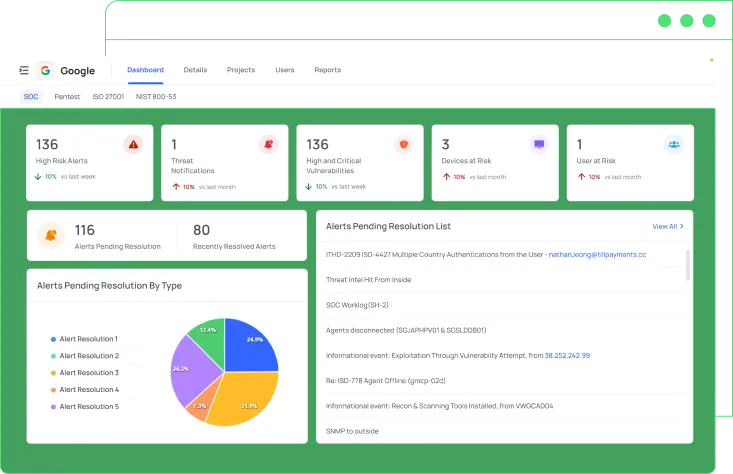Viewport: 733px width, 474px height.
Task: Click the alerts list vertical scrollbar
Action: pos(687,265)
